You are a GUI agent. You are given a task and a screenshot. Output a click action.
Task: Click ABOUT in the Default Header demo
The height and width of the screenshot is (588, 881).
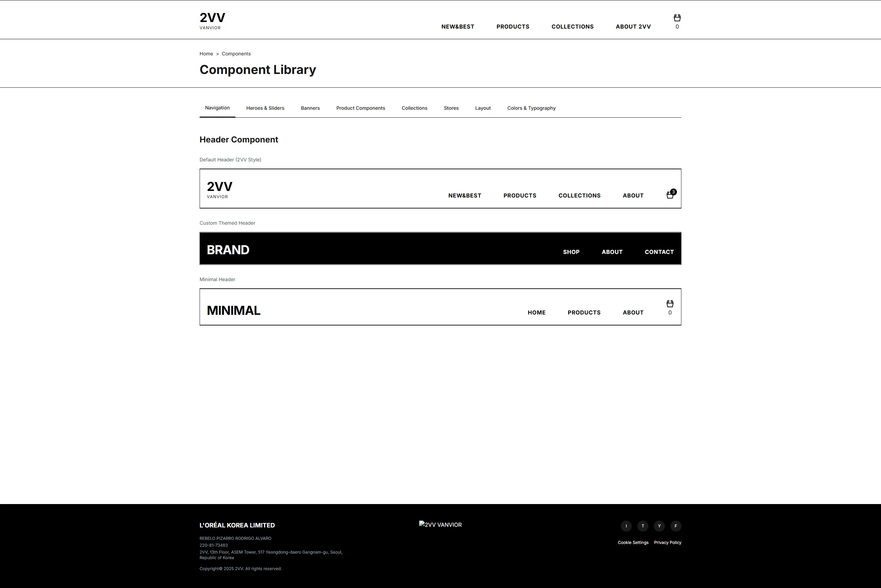[x=633, y=196]
